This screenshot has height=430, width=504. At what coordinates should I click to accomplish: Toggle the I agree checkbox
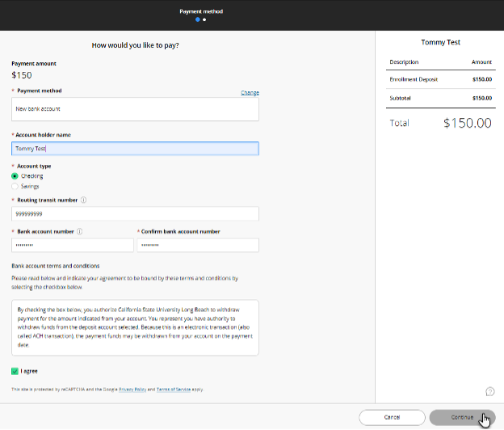(x=15, y=372)
